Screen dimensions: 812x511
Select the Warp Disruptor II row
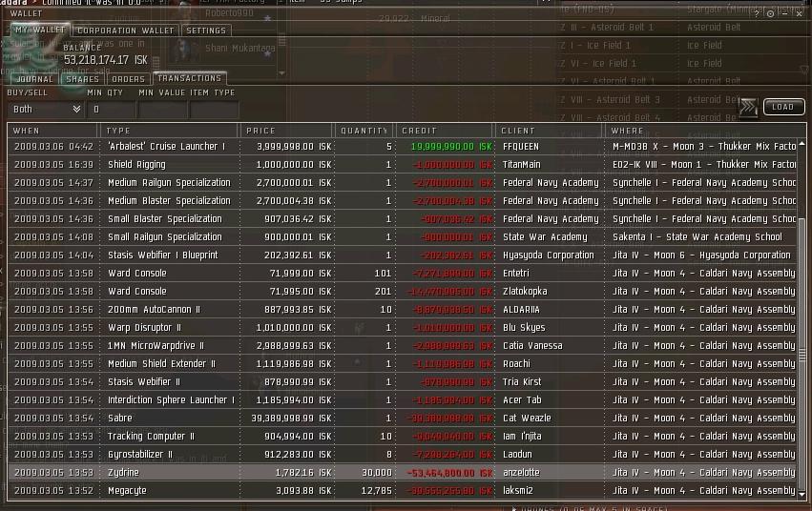tap(403, 327)
